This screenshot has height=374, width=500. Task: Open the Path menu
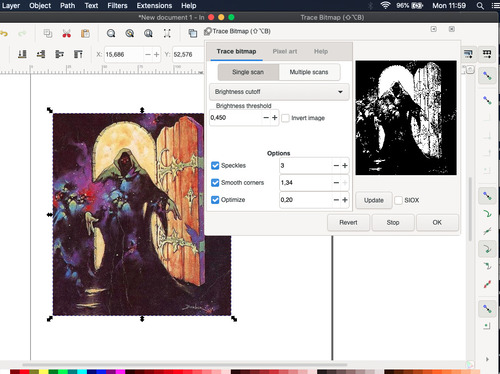click(x=67, y=6)
